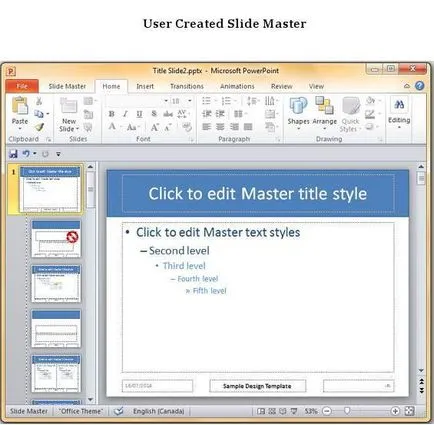Image resolution: width=434 pixels, height=425 pixels.
Task: Toggle Underline formatting
Action: pos(139,114)
